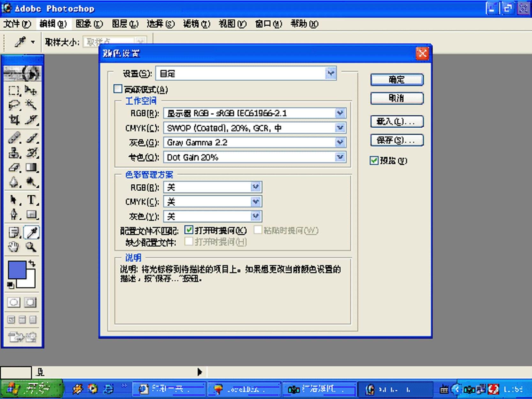Select the Eyedropper tool in toolbox
Viewport: 532px width, 399px height.
[31, 232]
